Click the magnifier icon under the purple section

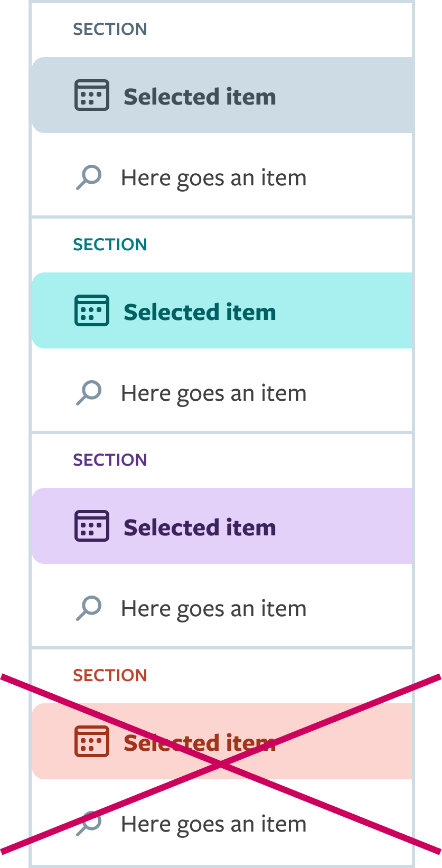[x=89, y=608]
